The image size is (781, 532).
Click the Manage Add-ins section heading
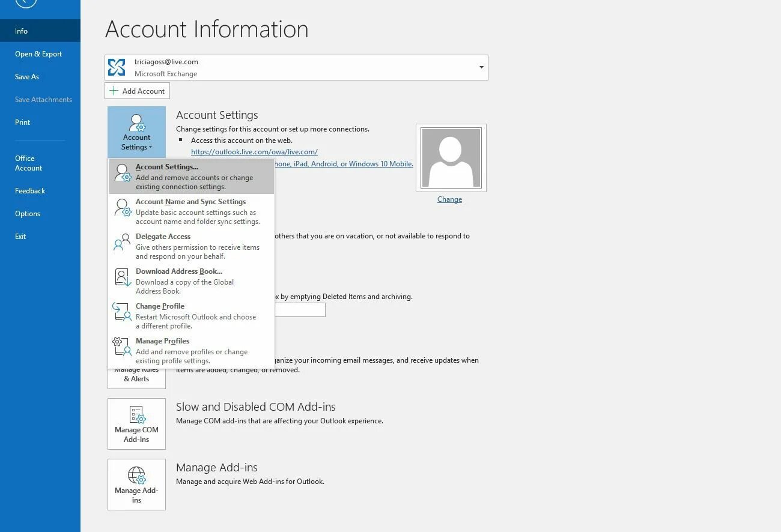coord(217,467)
